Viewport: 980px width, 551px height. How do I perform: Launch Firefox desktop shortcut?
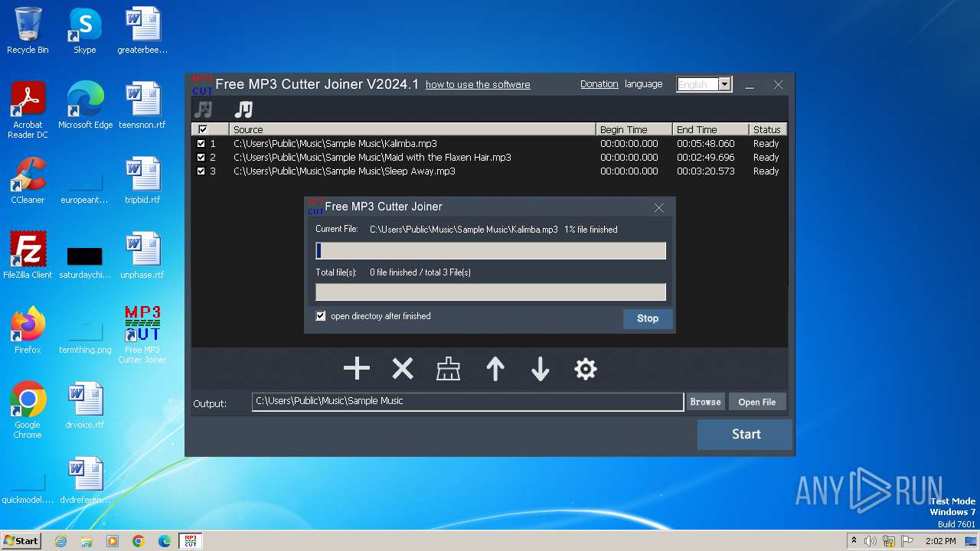(x=28, y=331)
